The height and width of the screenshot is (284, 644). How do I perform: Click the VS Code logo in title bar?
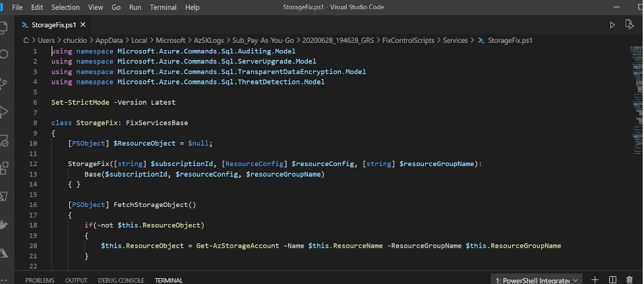click(1, 7)
